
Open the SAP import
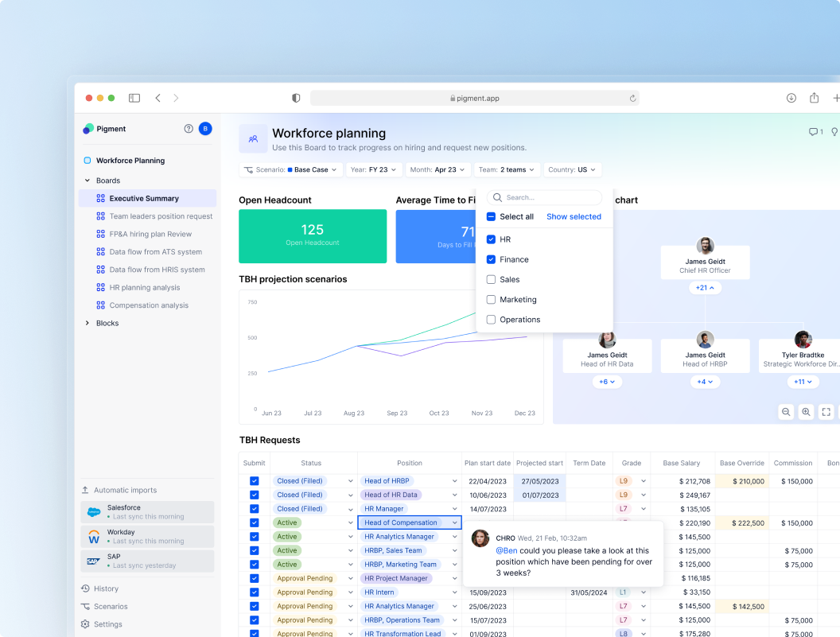[147, 561]
